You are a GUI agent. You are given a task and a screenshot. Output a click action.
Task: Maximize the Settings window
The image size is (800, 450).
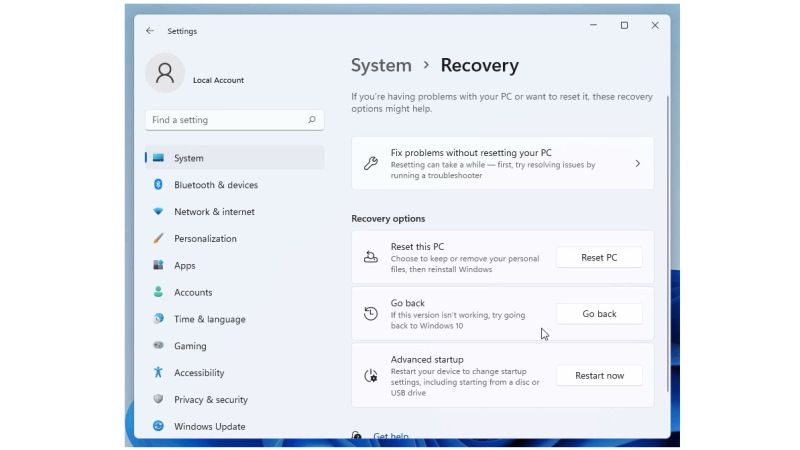coord(624,25)
